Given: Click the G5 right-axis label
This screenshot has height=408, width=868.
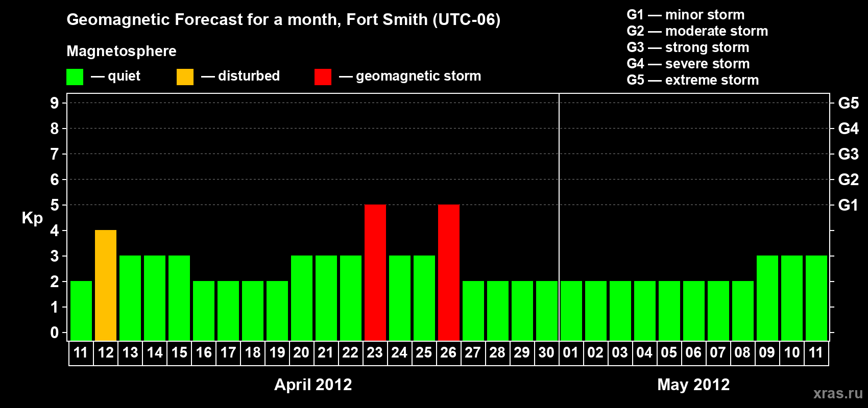Looking at the screenshot, I should pos(848,103).
